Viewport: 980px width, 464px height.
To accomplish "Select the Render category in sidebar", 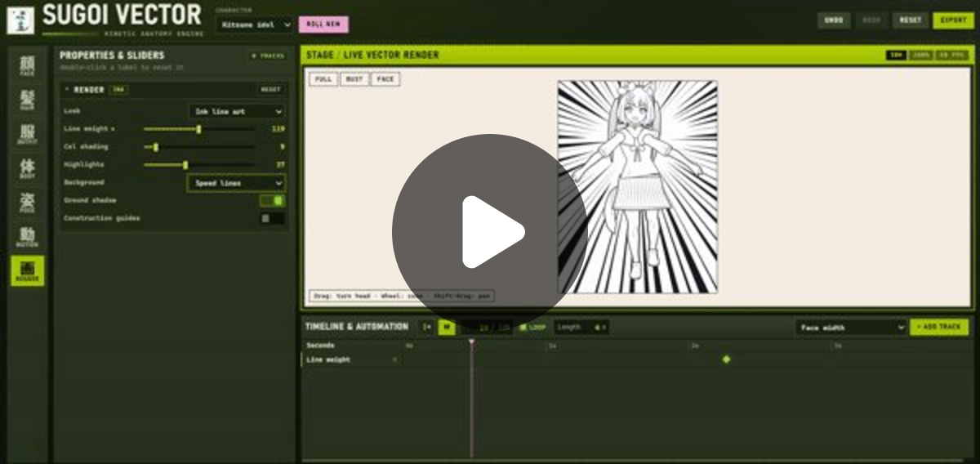I will click(x=27, y=270).
